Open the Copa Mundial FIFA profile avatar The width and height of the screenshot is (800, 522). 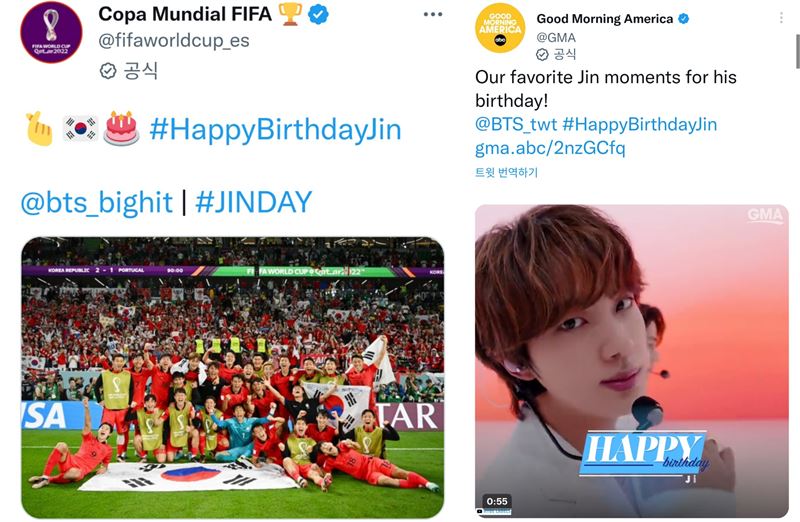click(51, 32)
